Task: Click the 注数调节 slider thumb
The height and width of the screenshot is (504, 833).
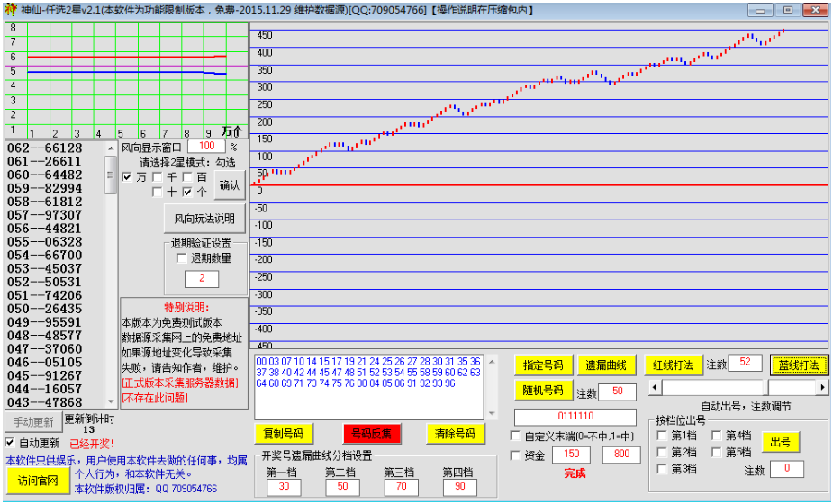Action: click(765, 388)
